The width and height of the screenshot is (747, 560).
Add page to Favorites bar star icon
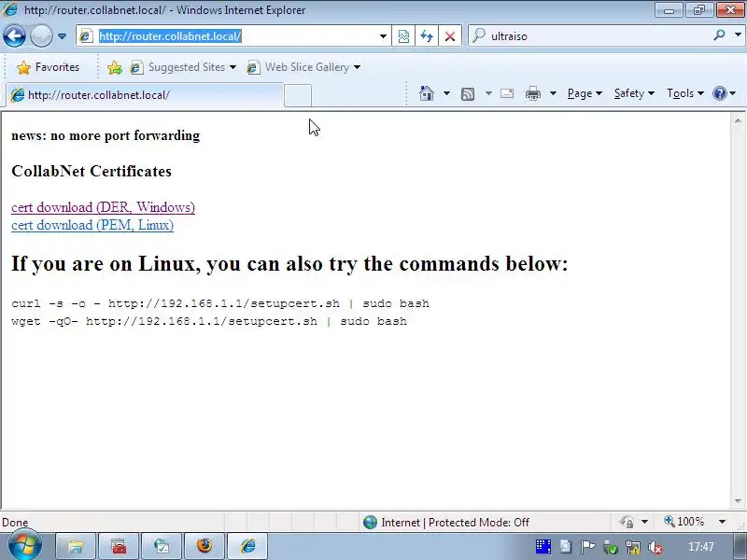(114, 67)
